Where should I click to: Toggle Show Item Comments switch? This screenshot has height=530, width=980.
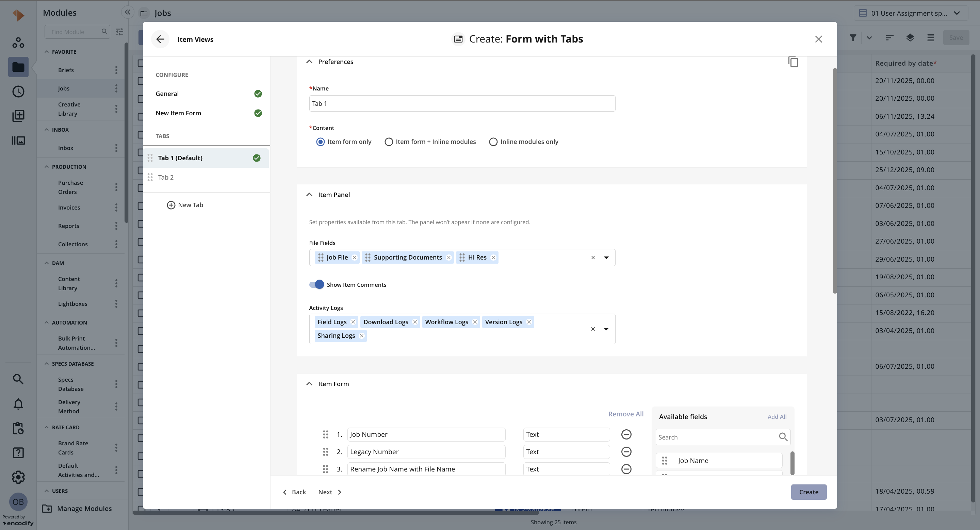pyautogui.click(x=316, y=284)
